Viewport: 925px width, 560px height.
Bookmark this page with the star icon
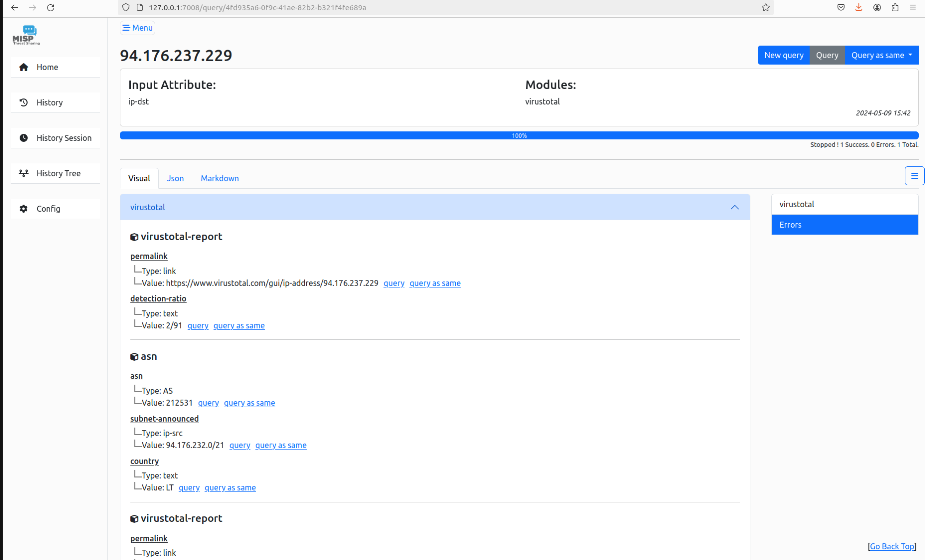tap(765, 8)
